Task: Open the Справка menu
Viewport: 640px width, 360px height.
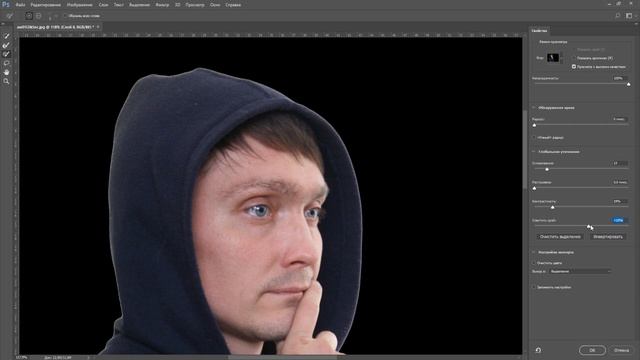Action: pyautogui.click(x=233, y=5)
